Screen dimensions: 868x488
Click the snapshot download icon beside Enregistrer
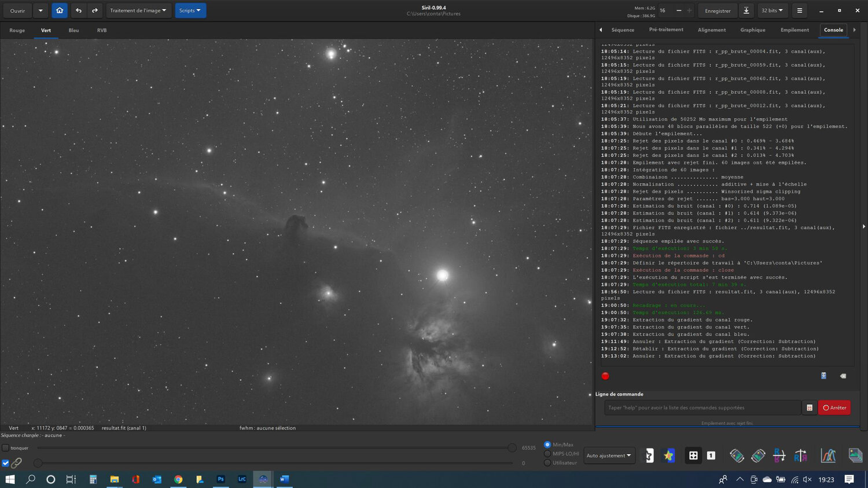pyautogui.click(x=746, y=10)
